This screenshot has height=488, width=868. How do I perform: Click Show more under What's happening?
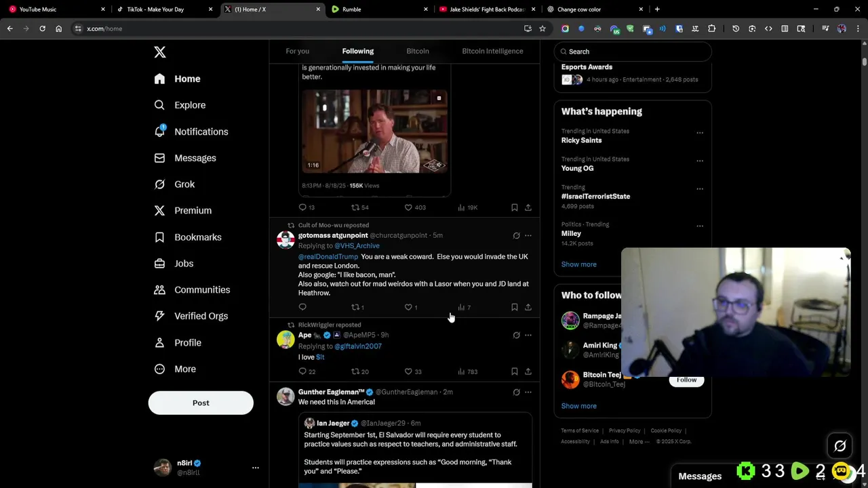click(578, 264)
